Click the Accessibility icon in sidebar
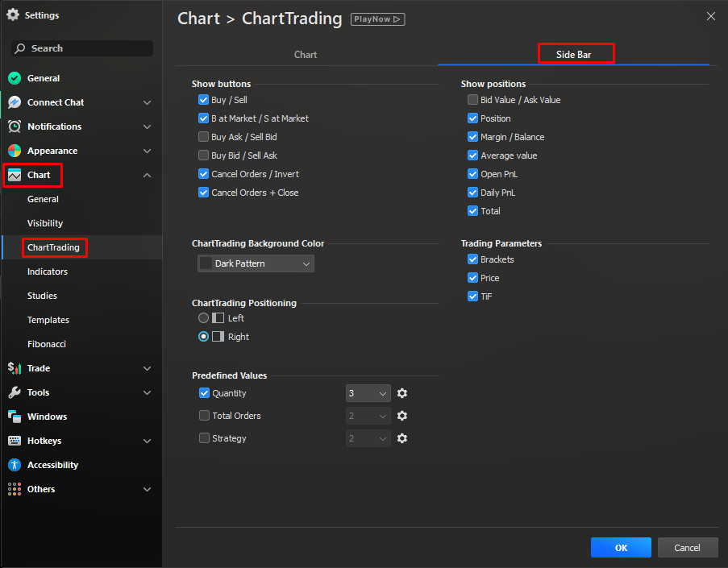The width and height of the screenshot is (728, 568). point(15,465)
